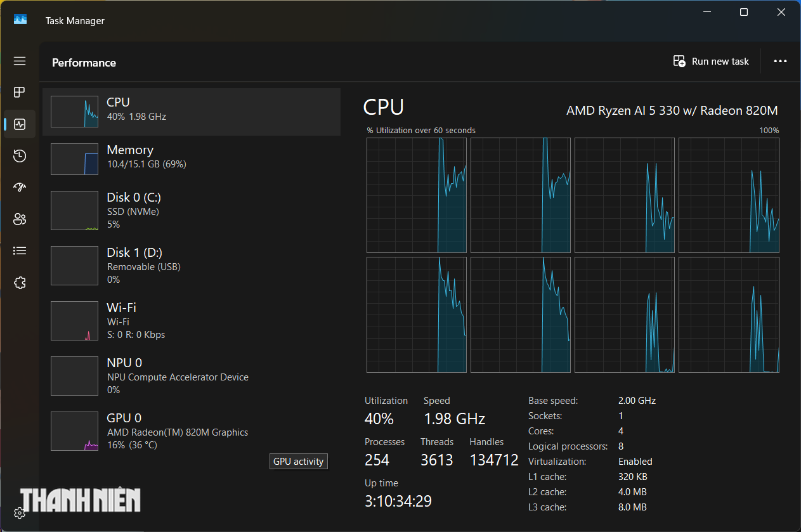Click the Disk 1 mini graph thumbnail
Viewport: 801px width, 532px height.
coord(74,266)
